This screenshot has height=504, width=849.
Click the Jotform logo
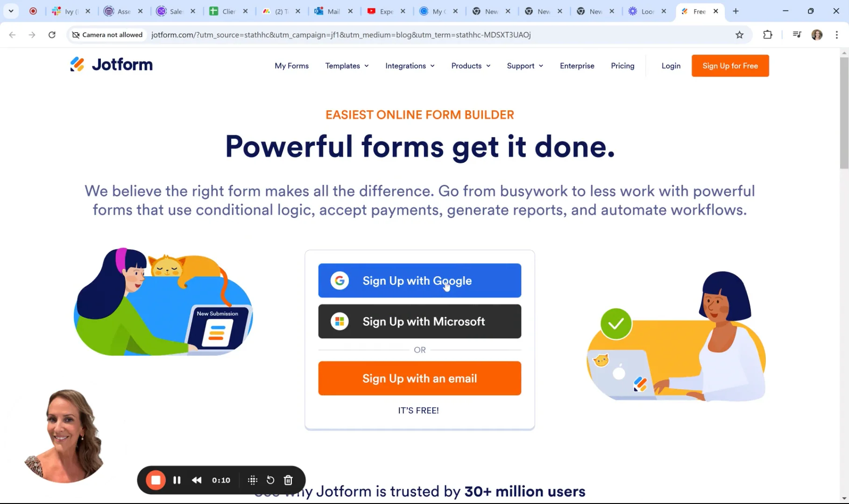[x=111, y=64]
